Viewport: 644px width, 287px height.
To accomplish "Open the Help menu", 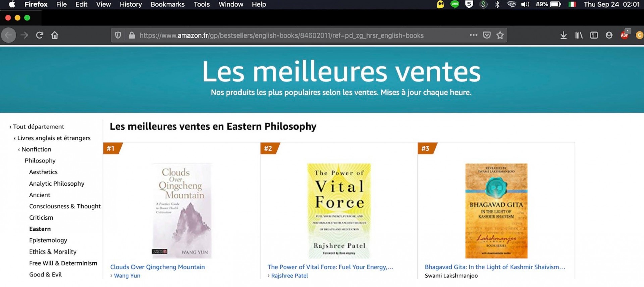I will click(259, 4).
